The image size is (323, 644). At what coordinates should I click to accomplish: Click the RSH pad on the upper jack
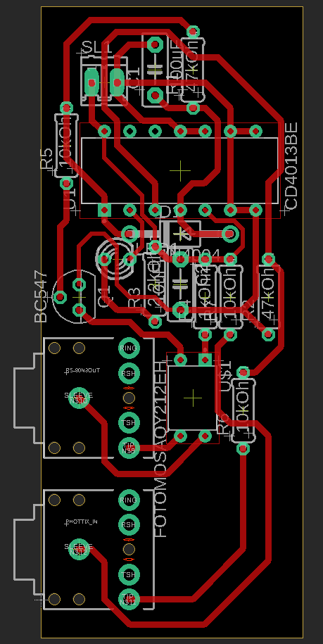129,373
